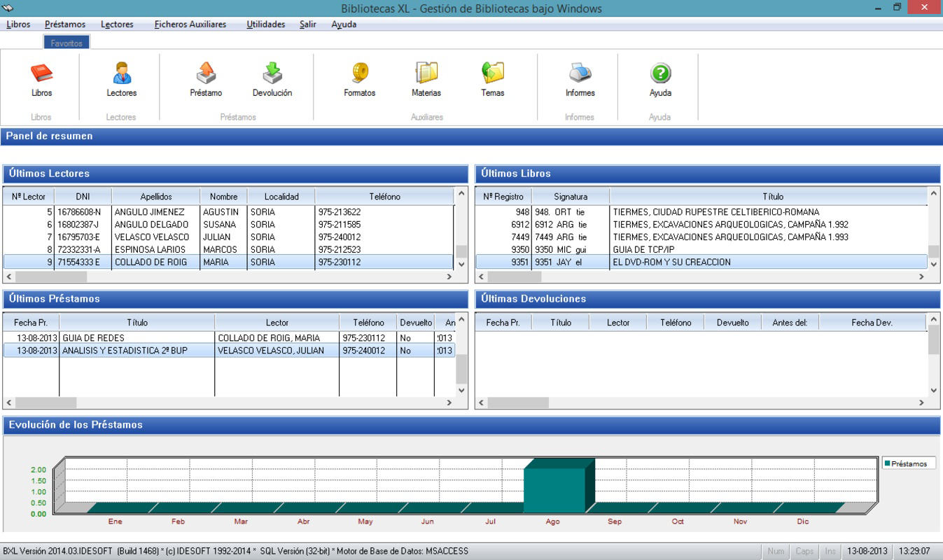Open the Lectores menu
This screenshot has height=560, width=943.
pos(117,24)
